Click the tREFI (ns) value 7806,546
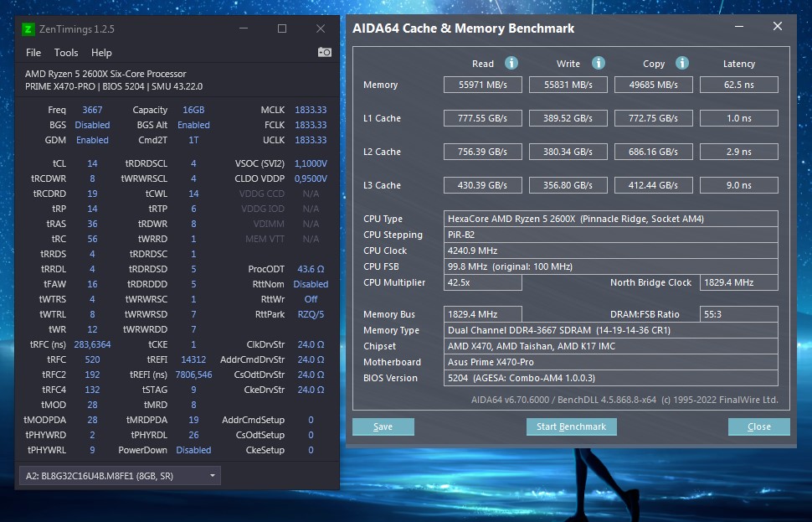The image size is (812, 522). point(193,375)
